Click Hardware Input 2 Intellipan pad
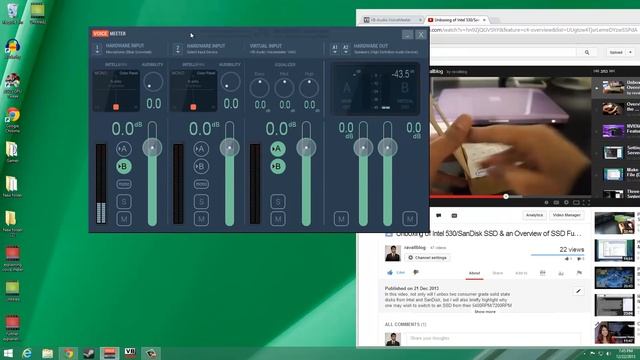This screenshot has height=360, width=640. click(193, 90)
